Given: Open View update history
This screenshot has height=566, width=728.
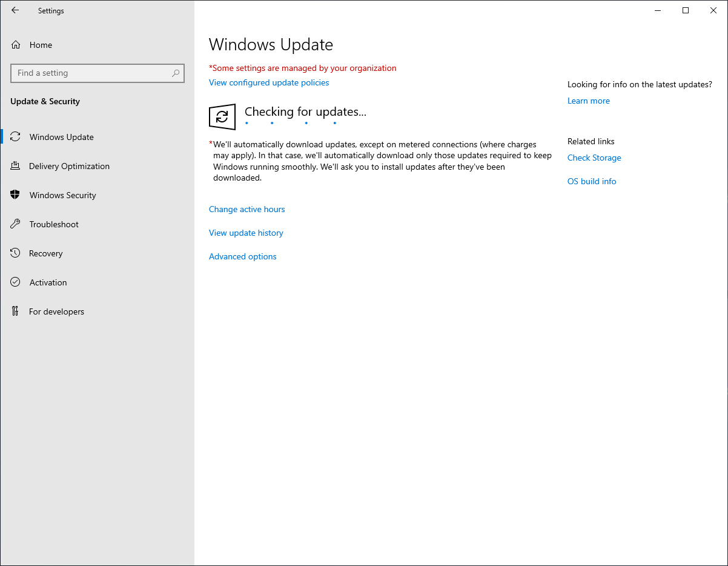Looking at the screenshot, I should tap(246, 233).
